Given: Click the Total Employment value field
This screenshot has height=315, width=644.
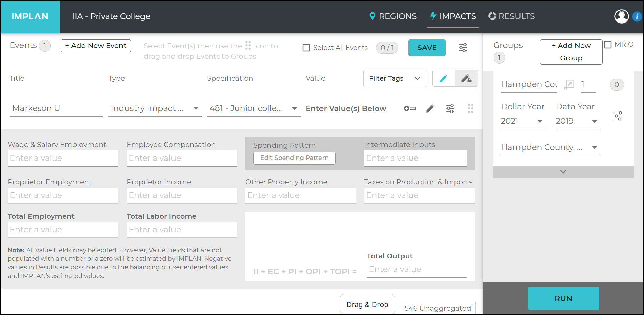Looking at the screenshot, I should coord(63,230).
